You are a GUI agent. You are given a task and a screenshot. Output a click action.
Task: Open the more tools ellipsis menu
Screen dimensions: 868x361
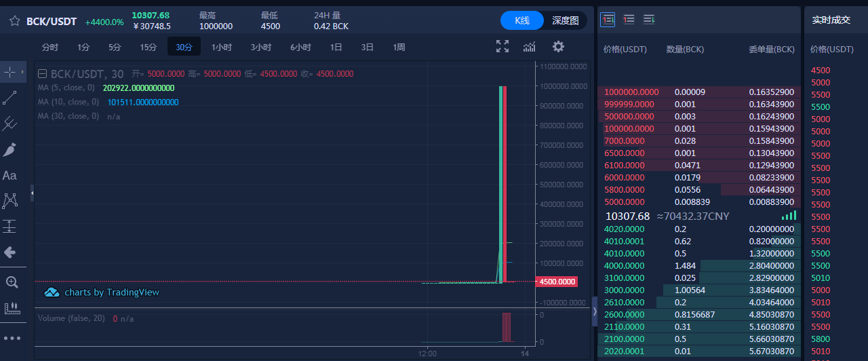[12, 337]
